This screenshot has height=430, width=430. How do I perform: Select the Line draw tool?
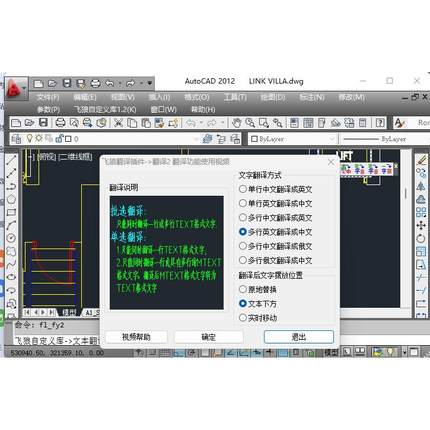[11, 160]
